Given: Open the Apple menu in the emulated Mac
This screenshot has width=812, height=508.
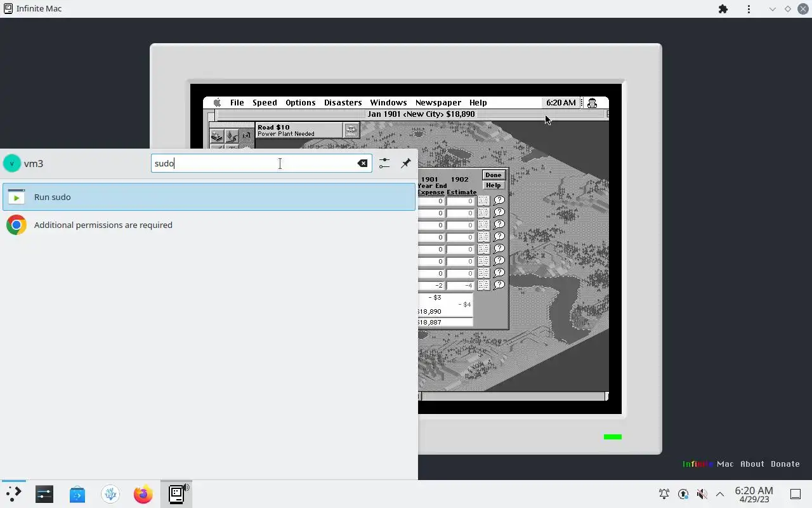Looking at the screenshot, I should click(x=217, y=102).
